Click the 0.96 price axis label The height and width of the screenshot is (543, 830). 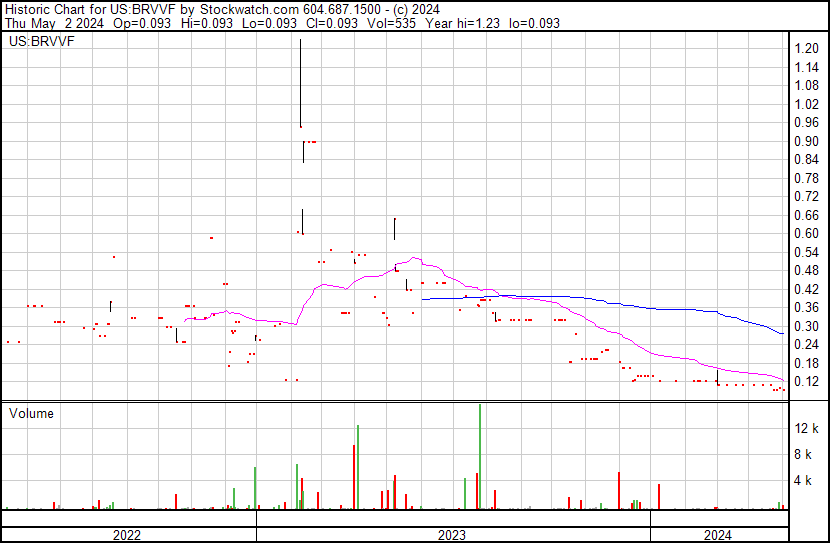[806, 122]
